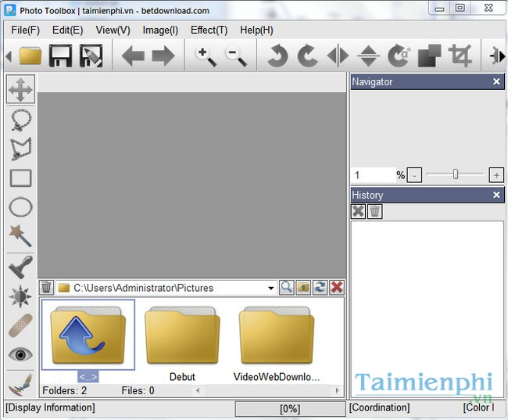Select the Brightness sun tool

pos(21,296)
